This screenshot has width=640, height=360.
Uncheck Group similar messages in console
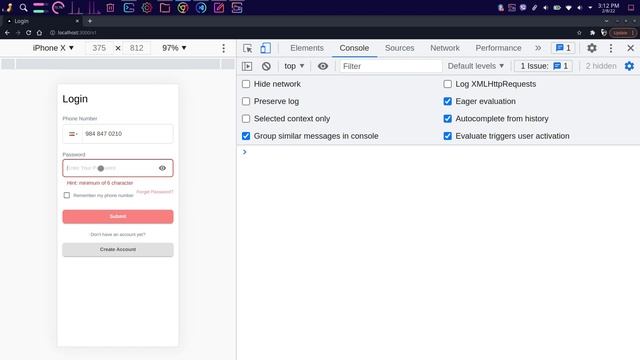(246, 136)
